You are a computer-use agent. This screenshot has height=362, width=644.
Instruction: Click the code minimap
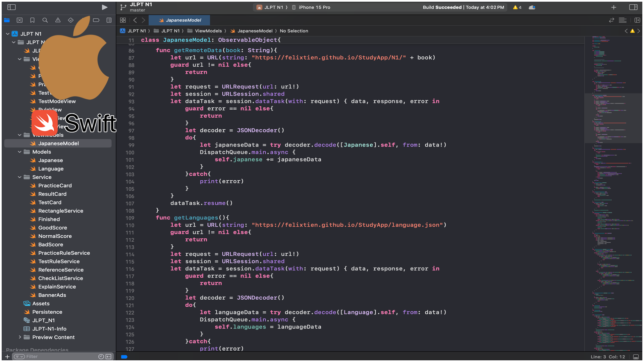coord(613,194)
